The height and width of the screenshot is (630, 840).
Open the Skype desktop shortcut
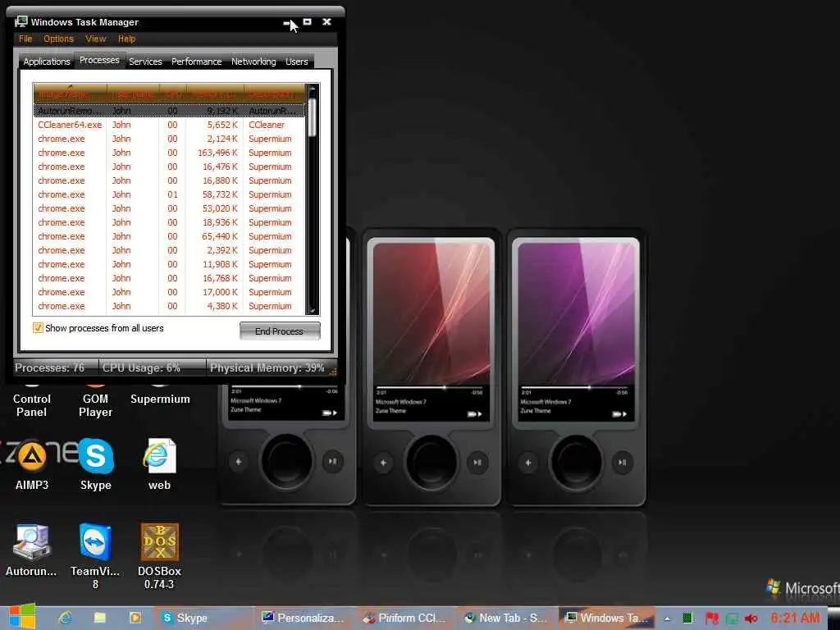(x=95, y=464)
